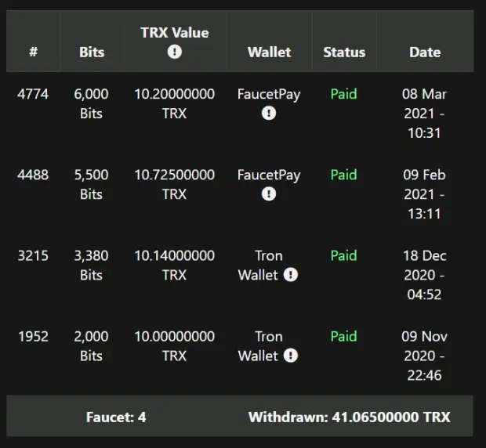The image size is (486, 448).
Task: Click the Faucet: 4 footer label
Action: (x=116, y=417)
